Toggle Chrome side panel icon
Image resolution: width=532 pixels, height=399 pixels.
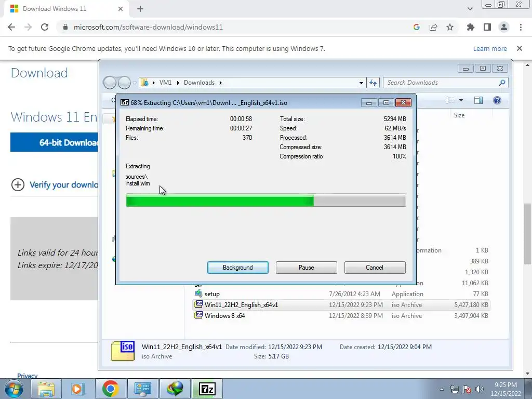(x=487, y=27)
